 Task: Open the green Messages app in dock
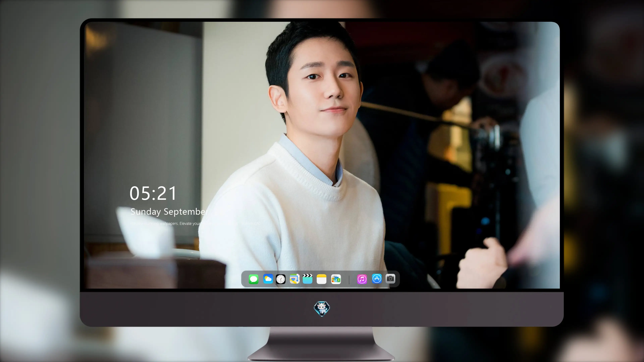click(254, 279)
